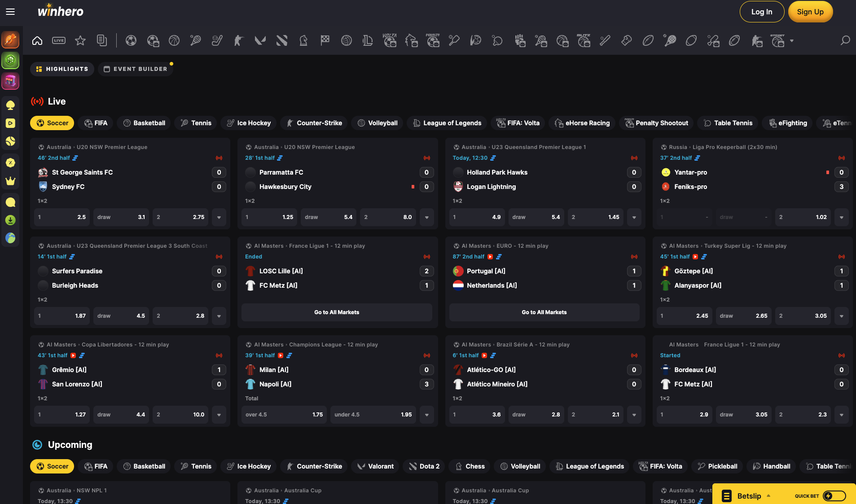
Task: Open the crown icon in left sidebar
Action: click(x=10, y=181)
